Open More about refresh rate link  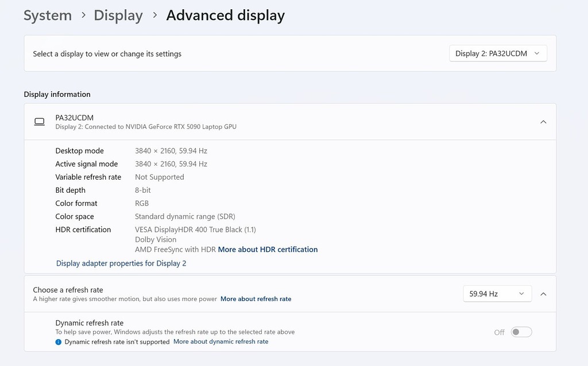point(256,299)
